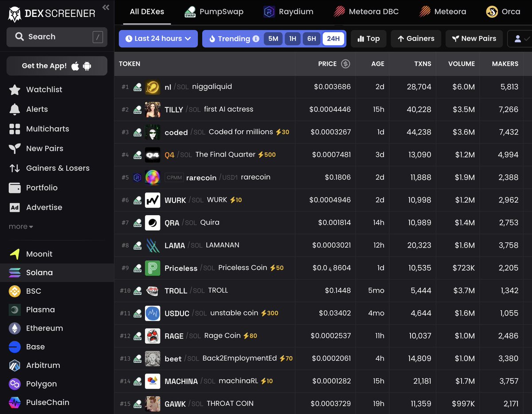Select Solana chain icon

(x=15, y=272)
